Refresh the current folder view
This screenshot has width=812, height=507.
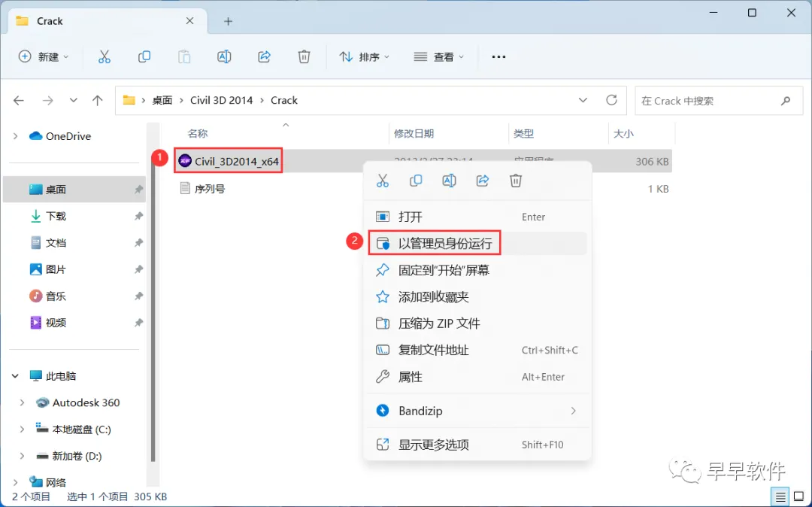[x=611, y=100]
